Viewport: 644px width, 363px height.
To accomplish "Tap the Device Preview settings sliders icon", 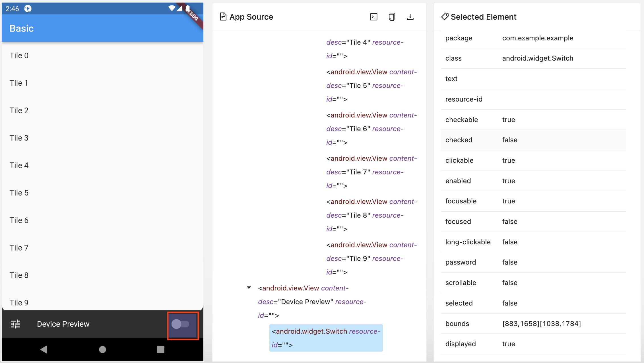I will point(15,324).
